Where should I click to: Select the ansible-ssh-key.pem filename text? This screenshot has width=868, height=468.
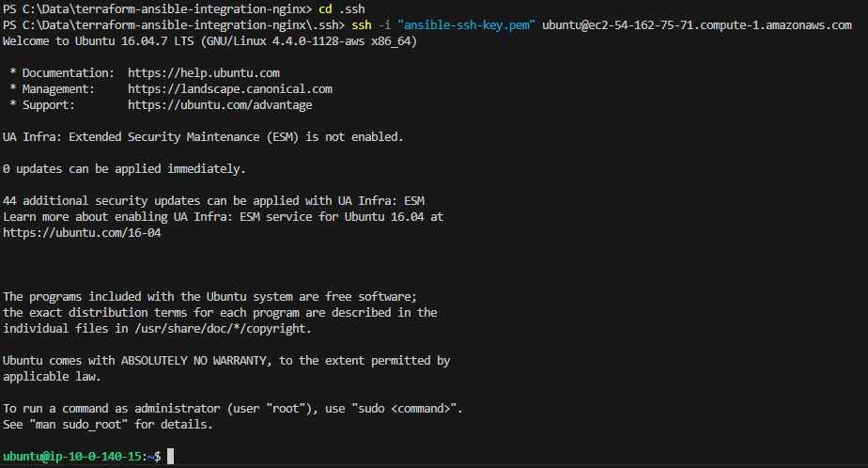[466, 25]
